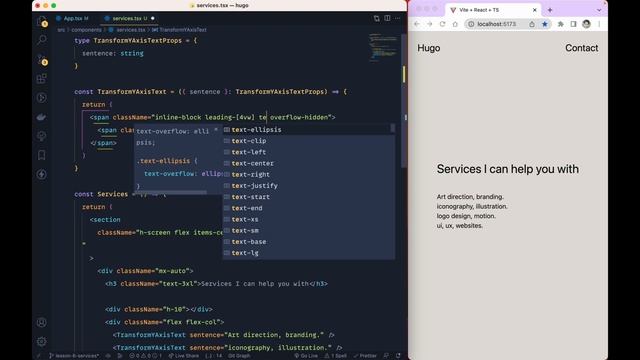Choose text-start in suggestions

point(309,197)
